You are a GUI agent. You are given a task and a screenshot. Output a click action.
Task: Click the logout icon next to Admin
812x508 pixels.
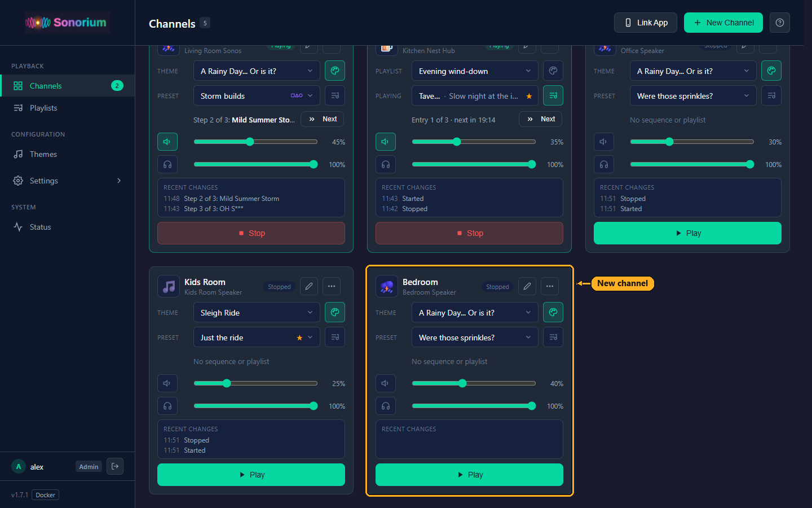click(115, 466)
